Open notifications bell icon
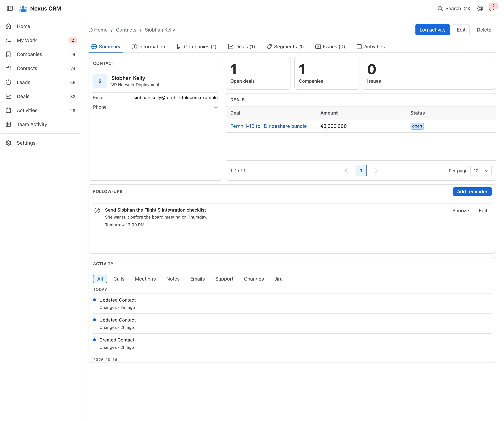 click(491, 9)
